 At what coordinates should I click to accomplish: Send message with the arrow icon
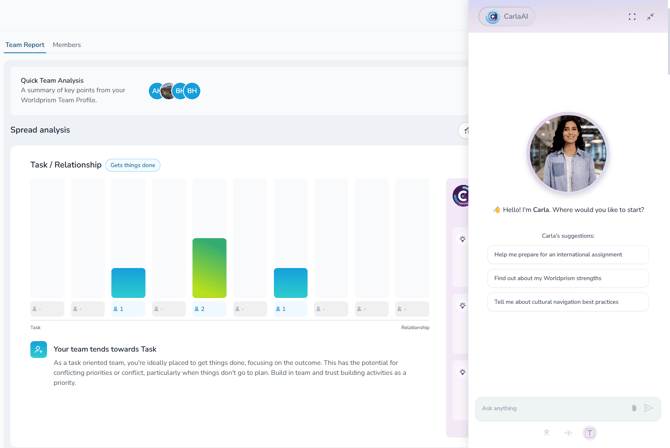click(649, 408)
